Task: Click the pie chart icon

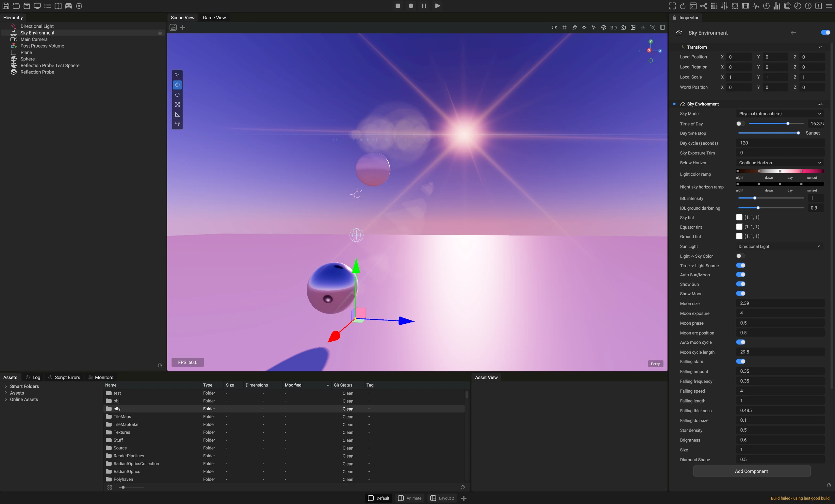Action: (797, 6)
